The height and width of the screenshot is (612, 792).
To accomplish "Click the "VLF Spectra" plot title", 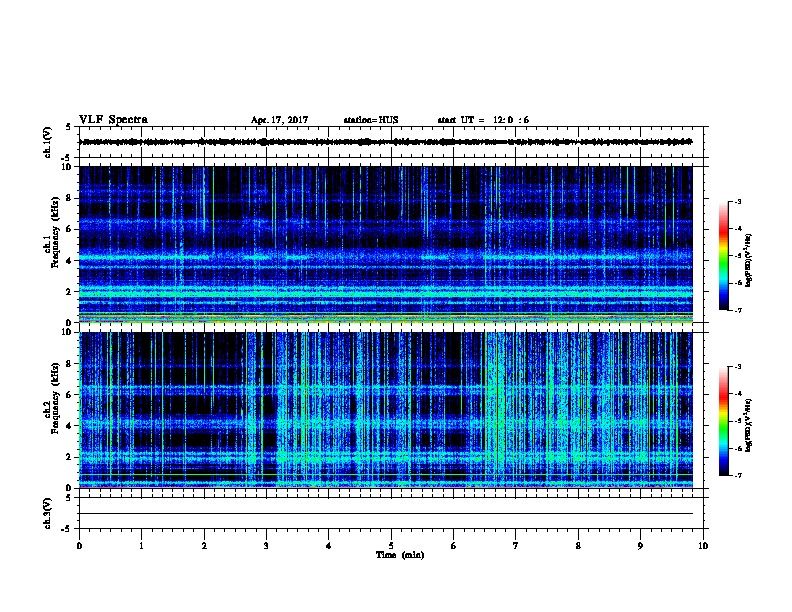I will coord(113,120).
